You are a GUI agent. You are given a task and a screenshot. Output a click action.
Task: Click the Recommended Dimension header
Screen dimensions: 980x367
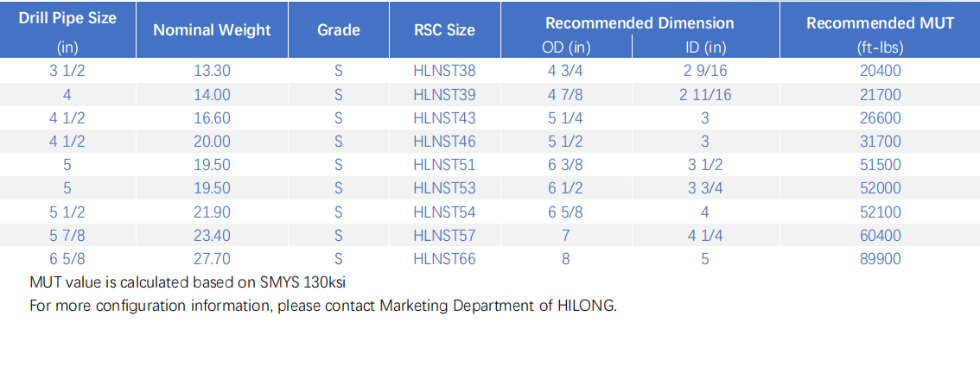click(x=640, y=23)
